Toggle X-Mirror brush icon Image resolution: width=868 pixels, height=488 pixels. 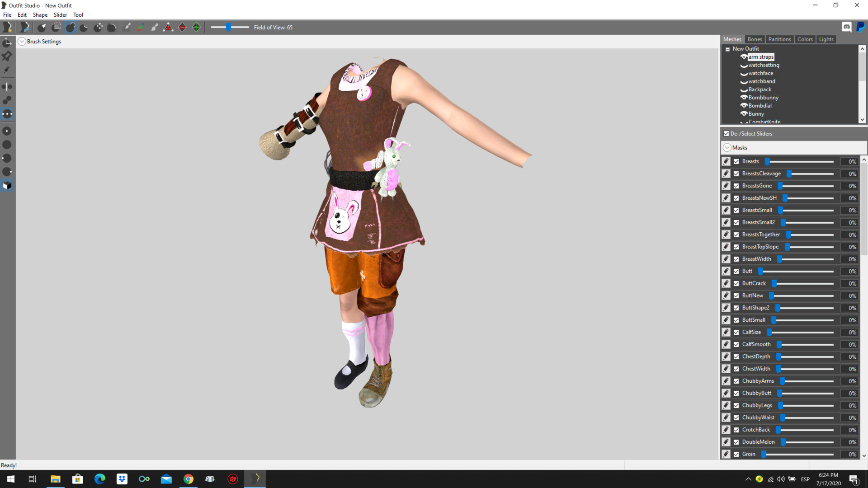[7, 86]
